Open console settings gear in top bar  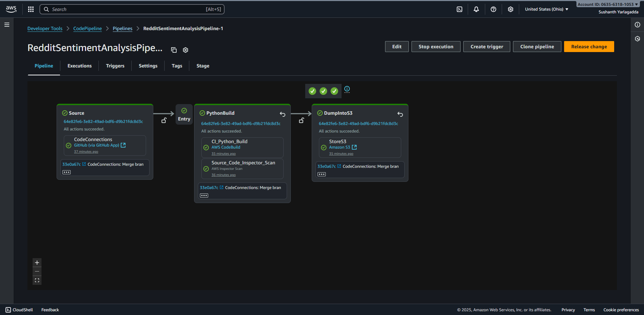point(511,9)
